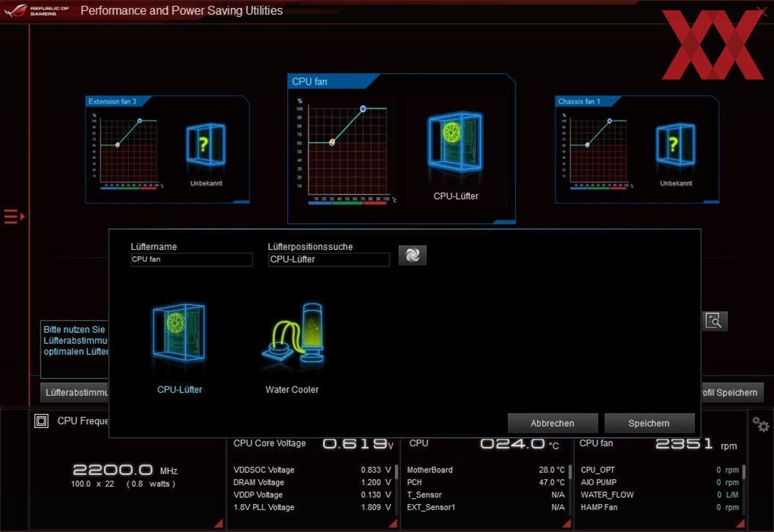Click the T_Sensor row

[x=486, y=495]
